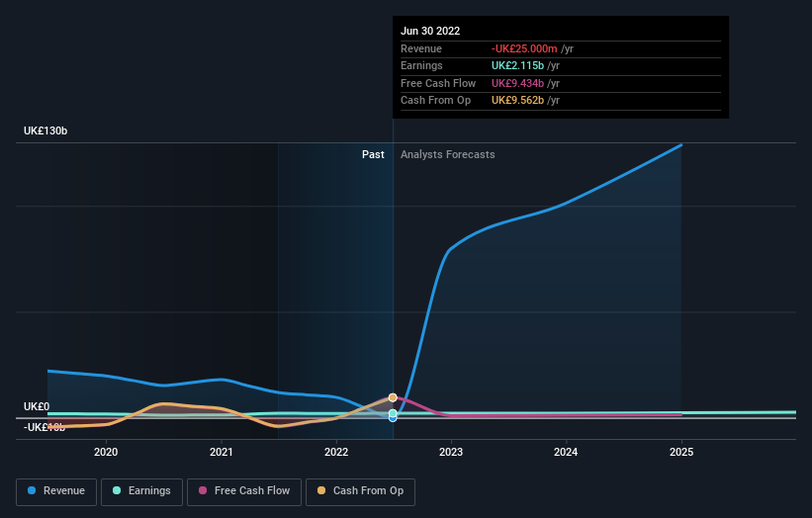Click the pink Free Cash Flow legend dot
The image size is (812, 518).
[x=203, y=490]
